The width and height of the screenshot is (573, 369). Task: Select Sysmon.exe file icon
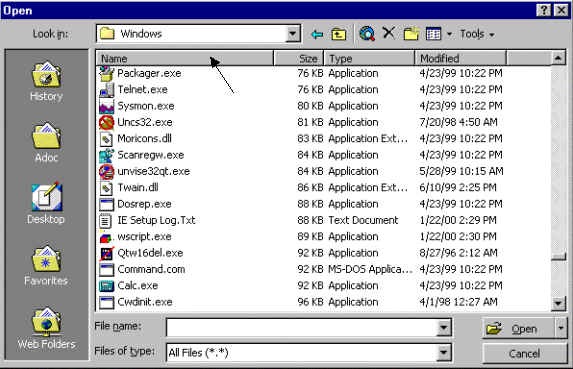(106, 106)
